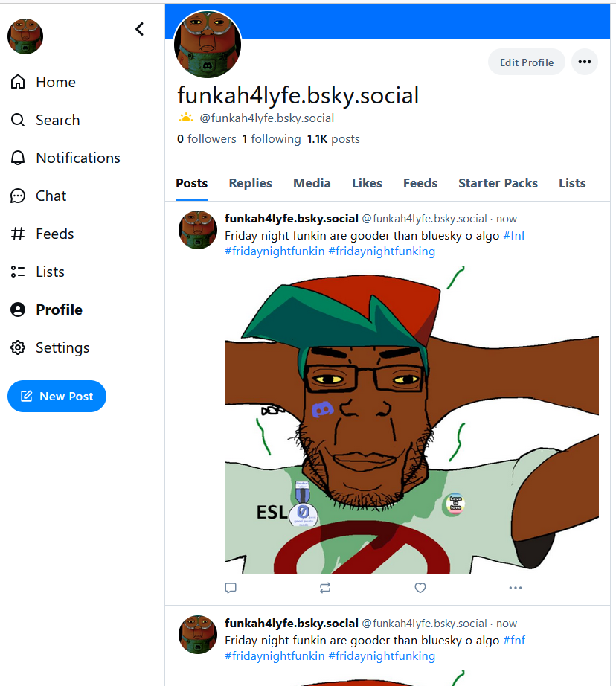616x686 pixels.
Task: Open the Notifications bell
Action: (x=18, y=158)
